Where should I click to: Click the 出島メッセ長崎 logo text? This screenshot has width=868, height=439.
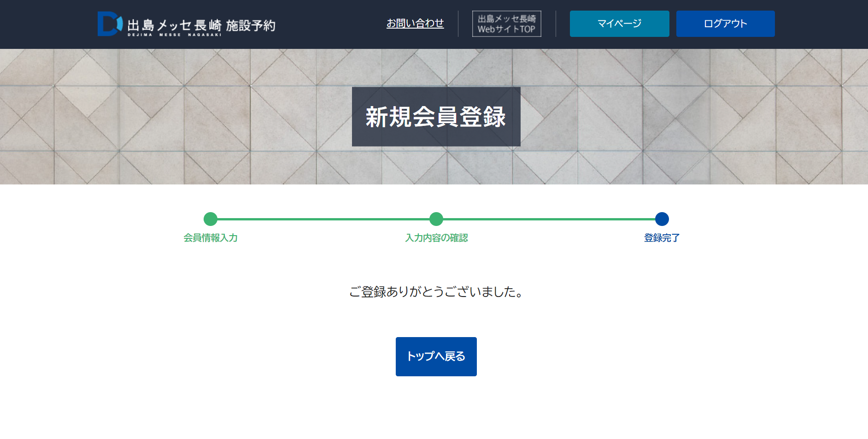[x=174, y=24]
